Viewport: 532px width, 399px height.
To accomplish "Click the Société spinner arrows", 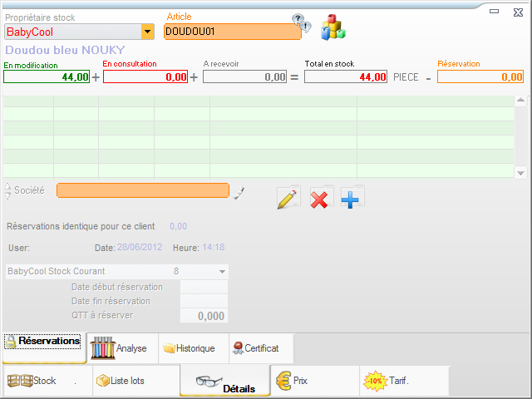I will (x=8, y=190).
